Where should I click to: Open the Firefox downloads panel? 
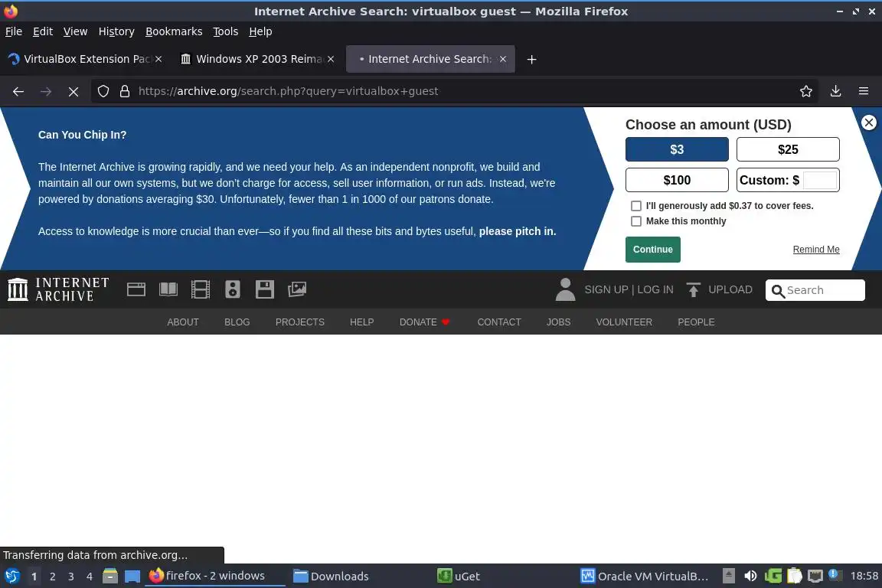(x=835, y=91)
